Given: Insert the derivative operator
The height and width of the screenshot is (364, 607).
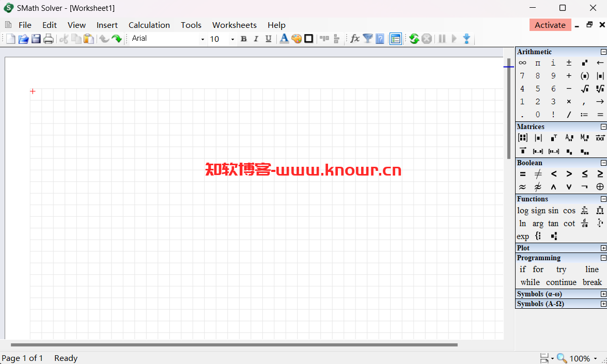Looking at the screenshot, I should tap(585, 223).
